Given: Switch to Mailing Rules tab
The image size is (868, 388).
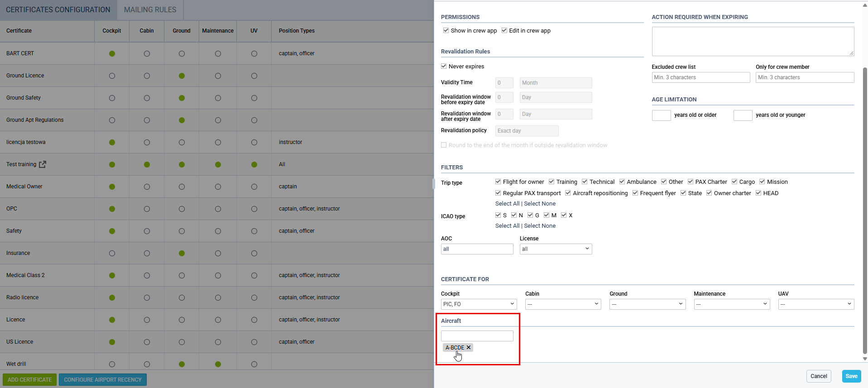Looking at the screenshot, I should (x=150, y=10).
